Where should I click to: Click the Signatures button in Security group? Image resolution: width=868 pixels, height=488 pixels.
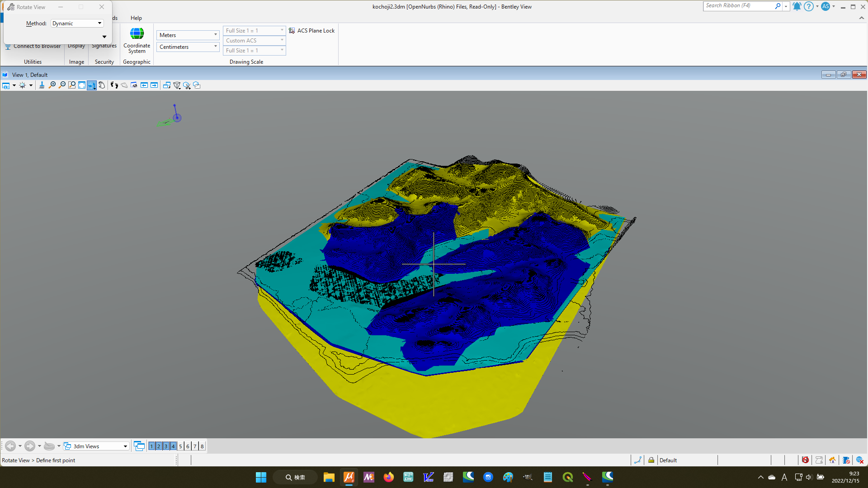click(104, 46)
